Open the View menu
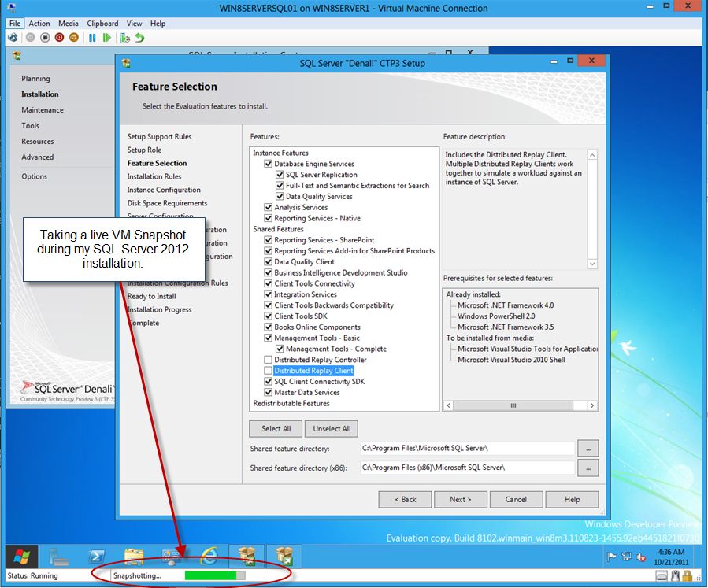The width and height of the screenshot is (708, 588). tap(134, 24)
